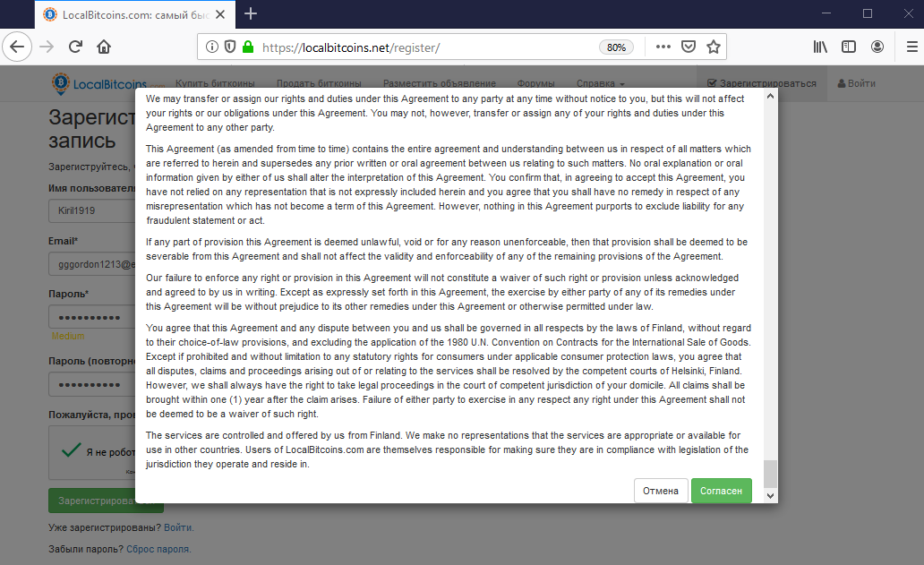Open the Firefox hamburger menu

911,47
